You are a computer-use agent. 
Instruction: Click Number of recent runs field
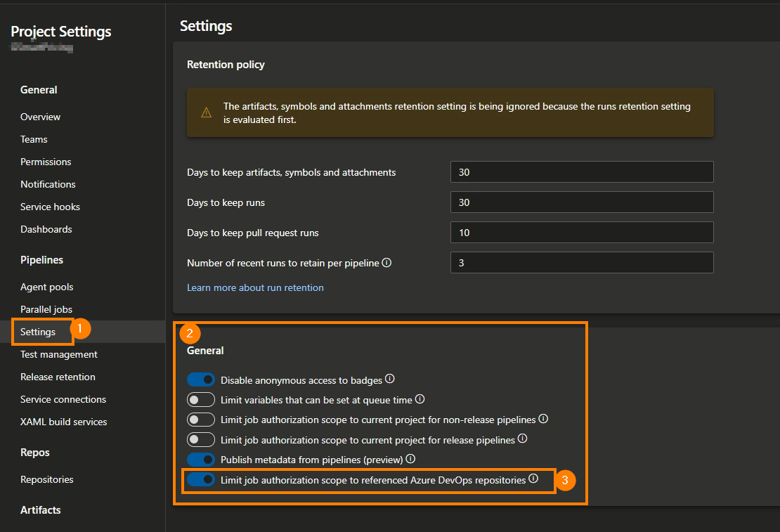point(582,263)
